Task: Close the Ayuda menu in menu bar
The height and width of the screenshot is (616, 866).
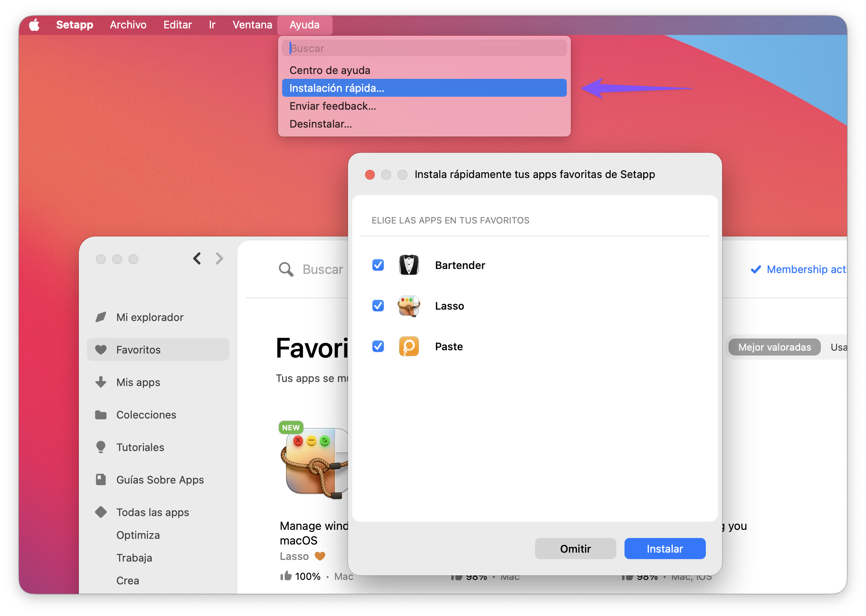Action: coord(305,25)
